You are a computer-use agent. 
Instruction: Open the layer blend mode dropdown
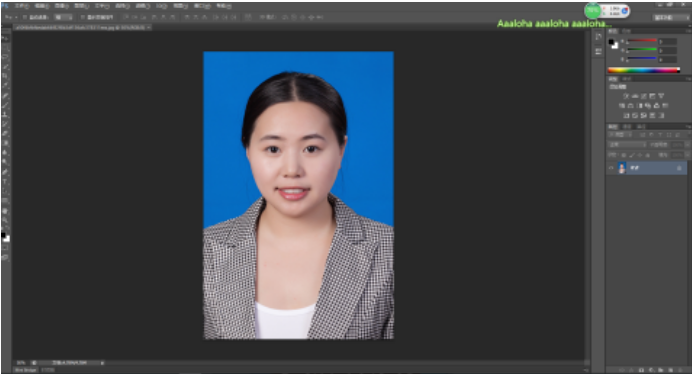[627, 145]
